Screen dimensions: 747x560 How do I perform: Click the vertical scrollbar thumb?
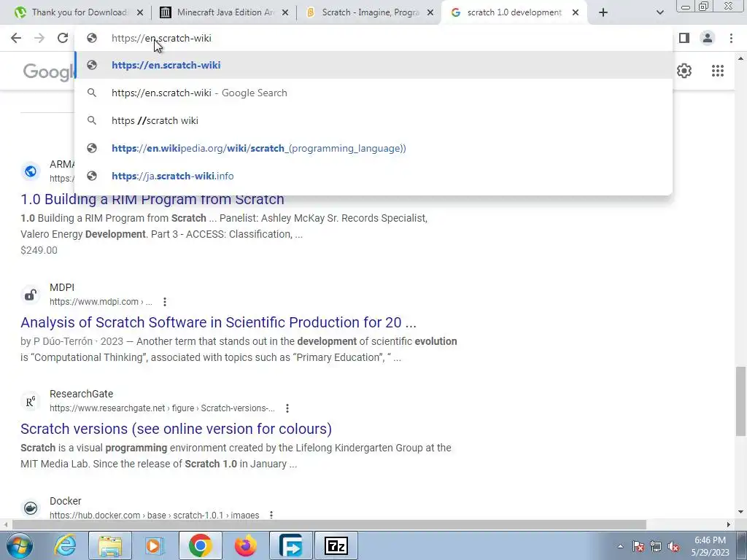(740, 401)
